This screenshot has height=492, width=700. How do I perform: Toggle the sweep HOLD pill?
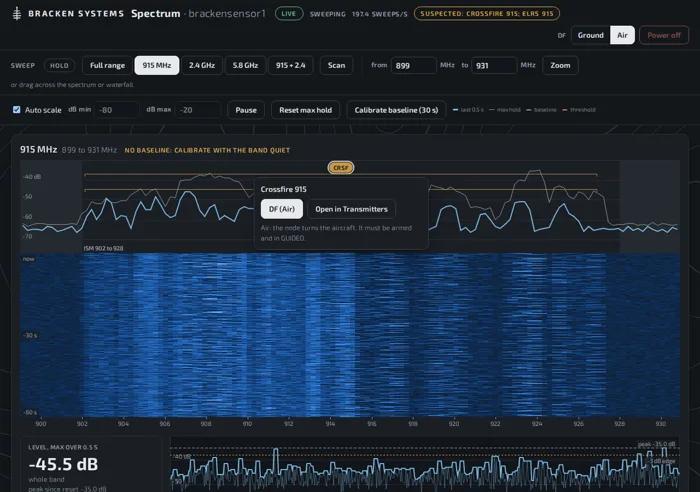pyautogui.click(x=59, y=65)
